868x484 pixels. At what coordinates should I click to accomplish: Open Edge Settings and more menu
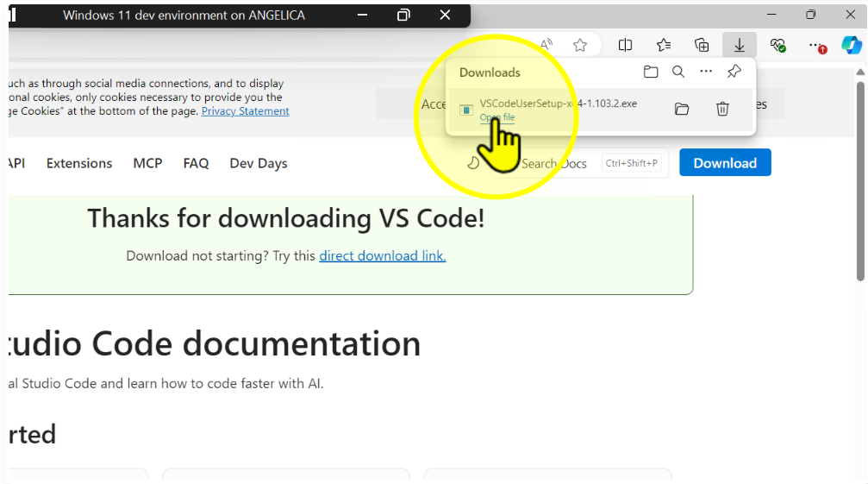pyautogui.click(x=816, y=46)
